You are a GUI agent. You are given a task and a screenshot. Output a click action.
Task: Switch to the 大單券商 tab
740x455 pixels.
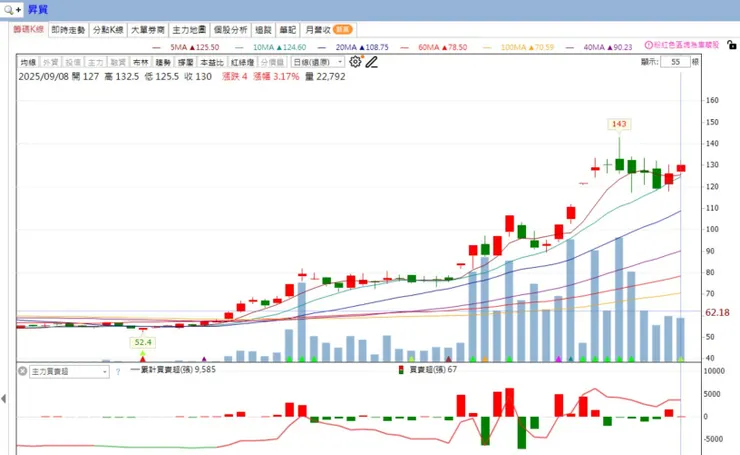pyautogui.click(x=148, y=30)
